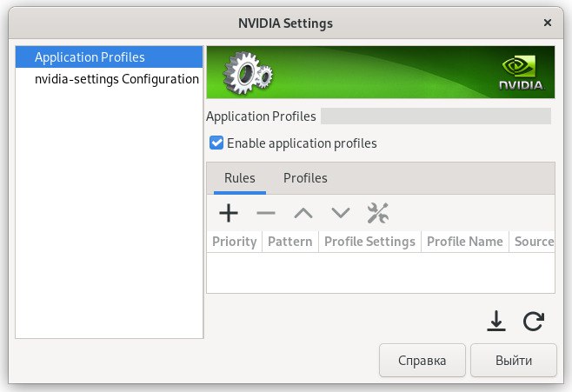Image resolution: width=572 pixels, height=392 pixels.
Task: Click the Profile Settings column header
Action: [369, 242]
